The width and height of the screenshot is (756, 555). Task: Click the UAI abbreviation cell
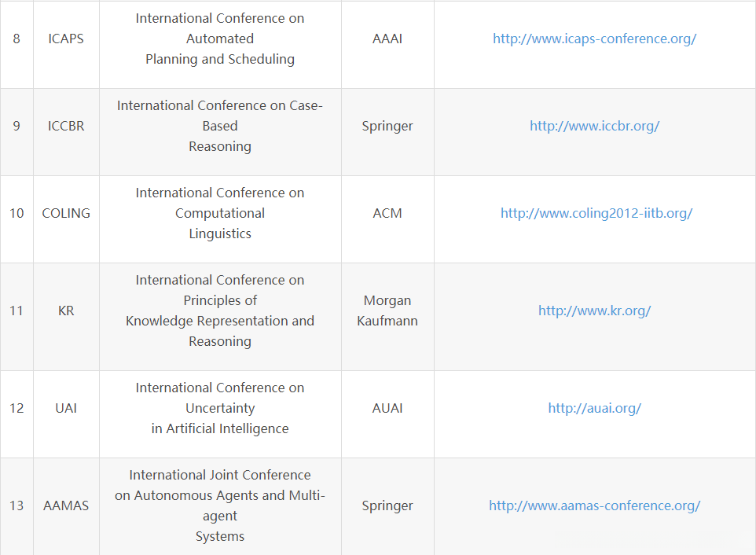coord(66,408)
